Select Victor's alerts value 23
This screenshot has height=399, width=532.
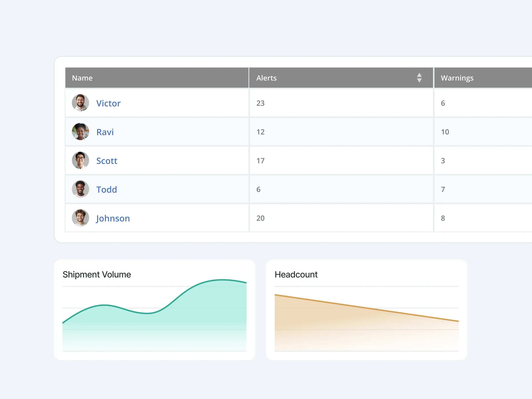260,103
